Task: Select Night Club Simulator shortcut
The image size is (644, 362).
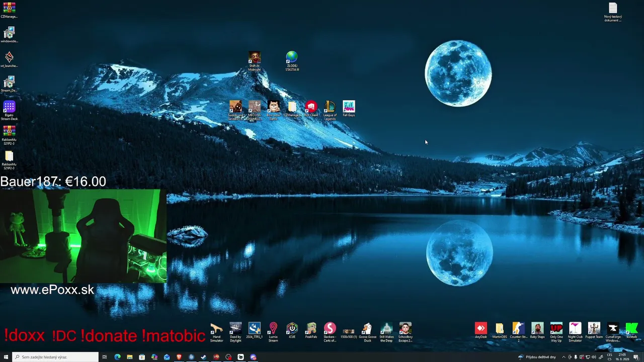Action: (575, 332)
